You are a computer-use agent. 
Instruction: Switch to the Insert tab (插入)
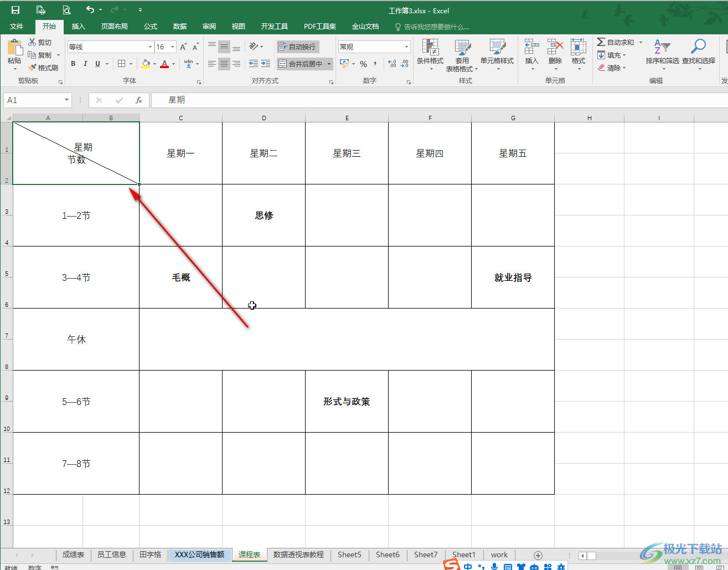[x=79, y=26]
